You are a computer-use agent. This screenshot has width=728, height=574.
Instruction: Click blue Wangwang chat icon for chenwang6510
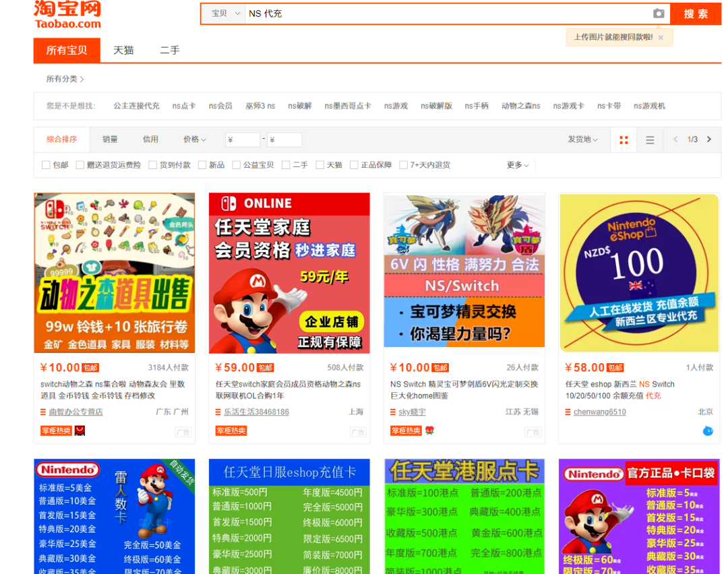click(708, 431)
